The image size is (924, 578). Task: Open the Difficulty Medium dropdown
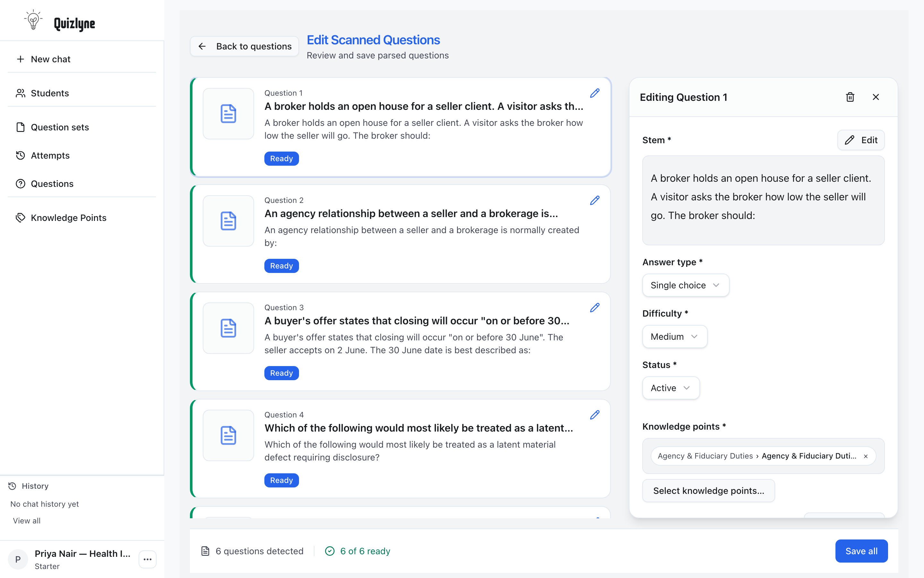point(675,337)
